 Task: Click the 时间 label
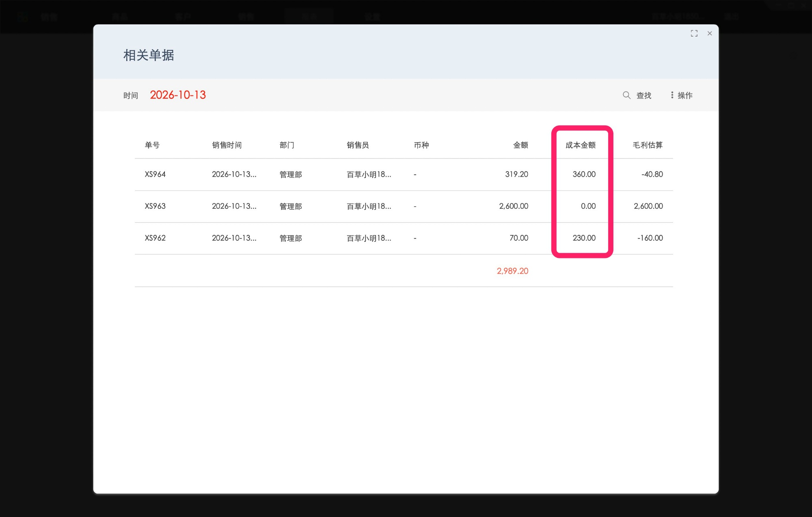click(x=131, y=95)
